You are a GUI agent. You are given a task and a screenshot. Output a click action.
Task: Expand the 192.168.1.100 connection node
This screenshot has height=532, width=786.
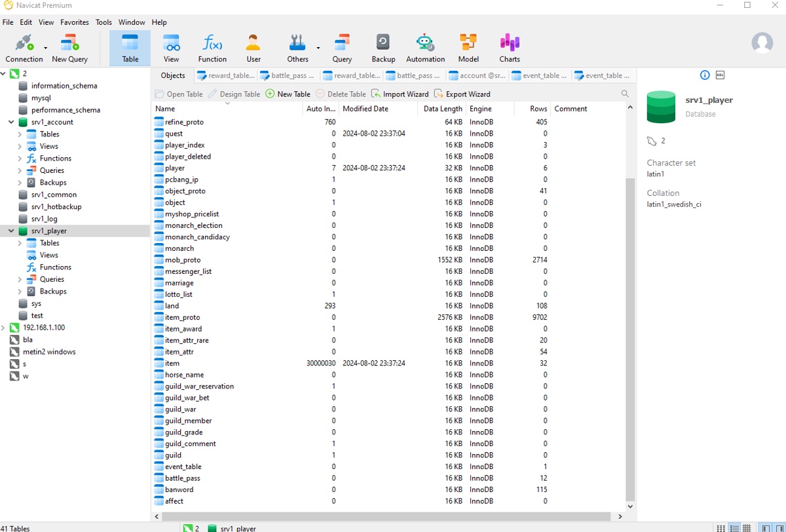tap(3, 328)
